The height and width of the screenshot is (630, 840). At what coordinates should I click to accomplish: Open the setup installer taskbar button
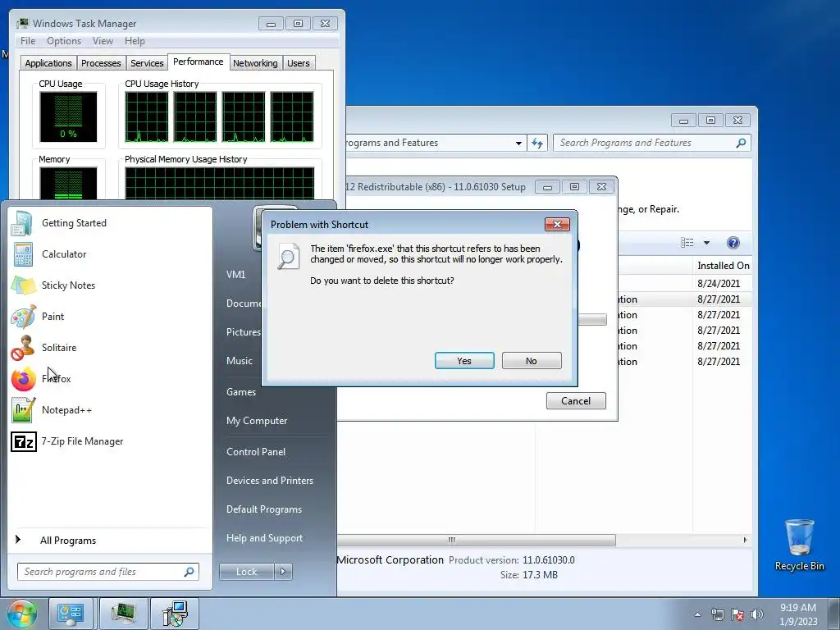pyautogui.click(x=175, y=614)
